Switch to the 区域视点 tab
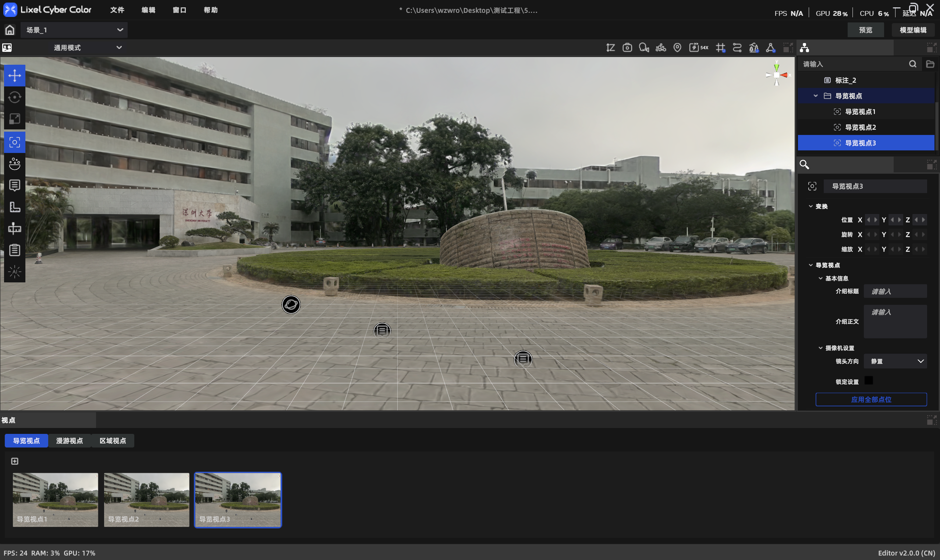This screenshot has width=940, height=560. 113,440
